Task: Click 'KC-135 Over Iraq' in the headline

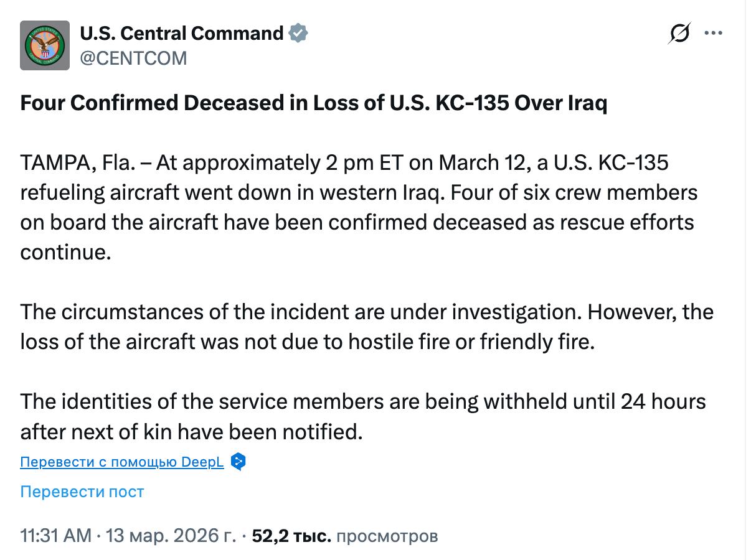Action: point(529,103)
